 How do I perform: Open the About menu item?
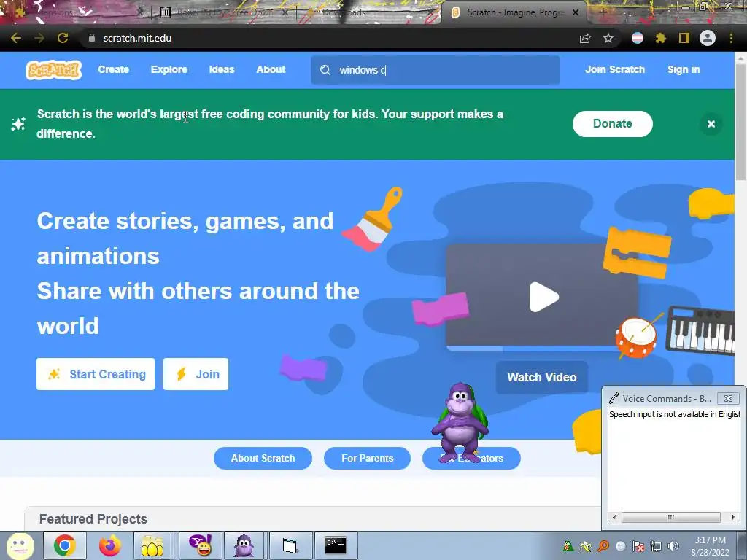pos(271,69)
